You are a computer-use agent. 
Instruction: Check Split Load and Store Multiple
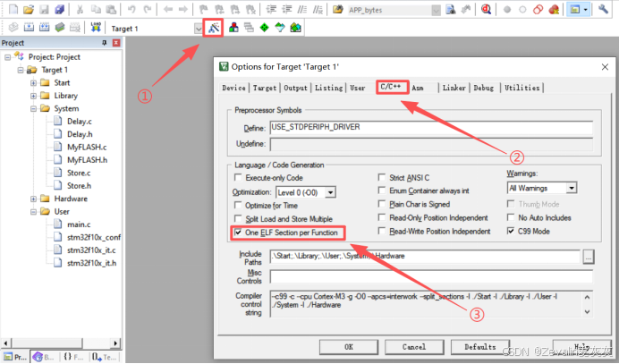click(x=238, y=218)
